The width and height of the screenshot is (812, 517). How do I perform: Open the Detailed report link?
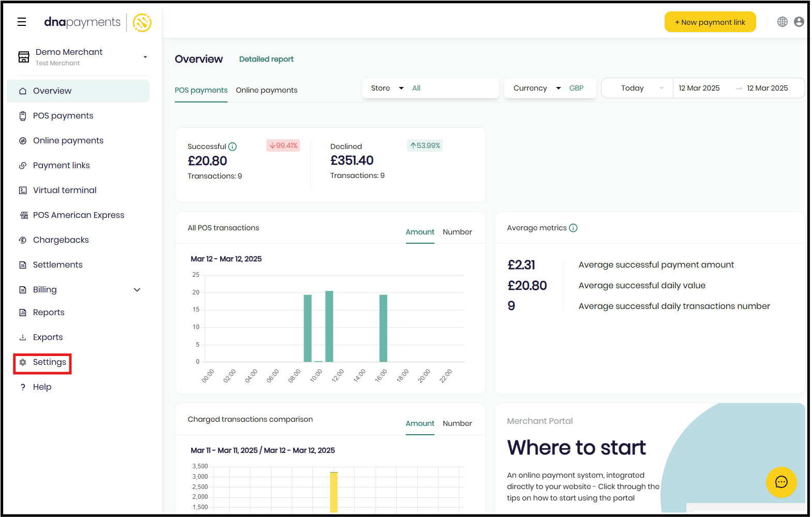[266, 59]
